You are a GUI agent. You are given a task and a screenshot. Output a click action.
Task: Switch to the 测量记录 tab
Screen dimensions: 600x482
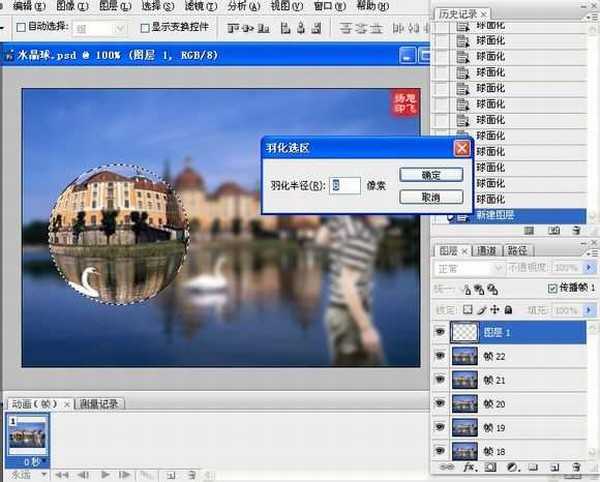(102, 403)
